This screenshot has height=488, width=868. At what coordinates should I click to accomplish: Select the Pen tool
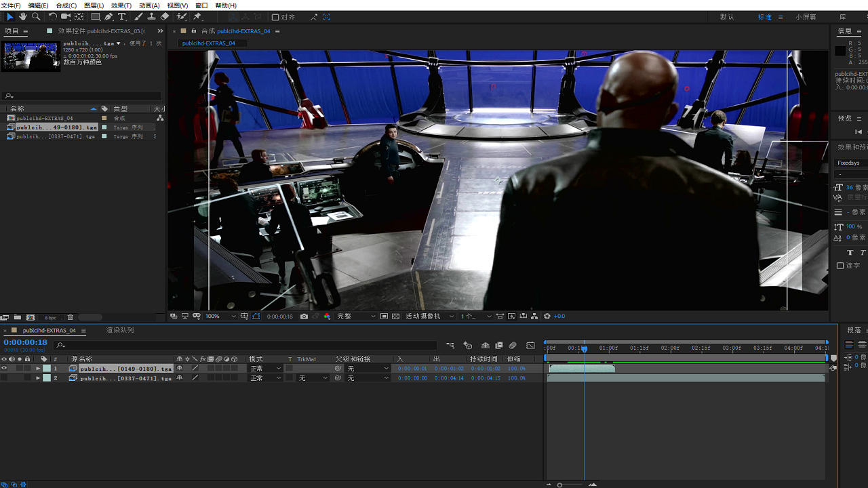108,16
